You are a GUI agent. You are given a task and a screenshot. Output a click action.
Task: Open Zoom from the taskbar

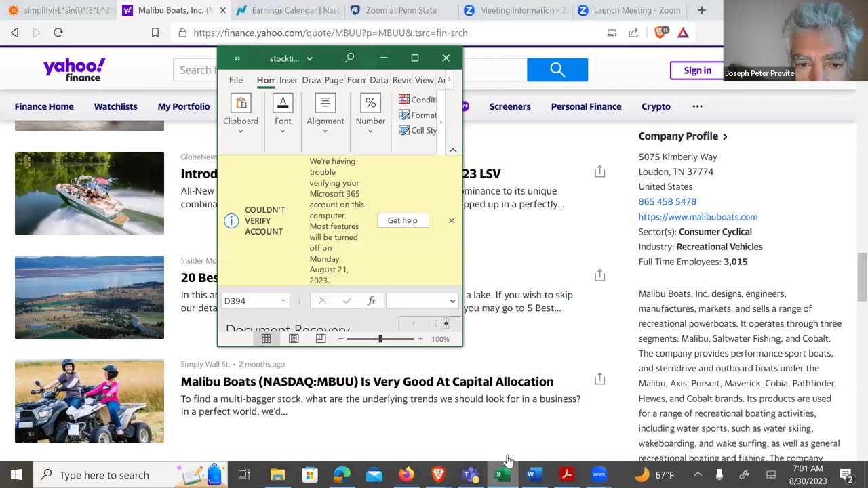point(598,474)
